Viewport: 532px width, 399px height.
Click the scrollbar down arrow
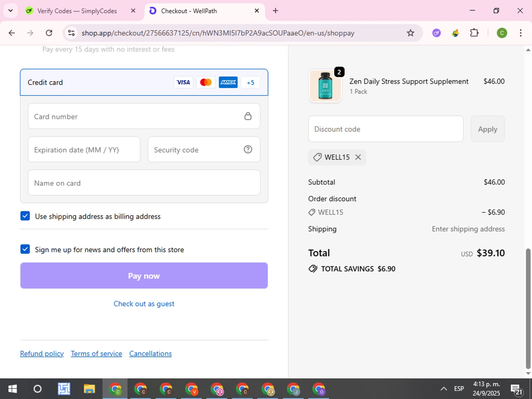click(528, 373)
